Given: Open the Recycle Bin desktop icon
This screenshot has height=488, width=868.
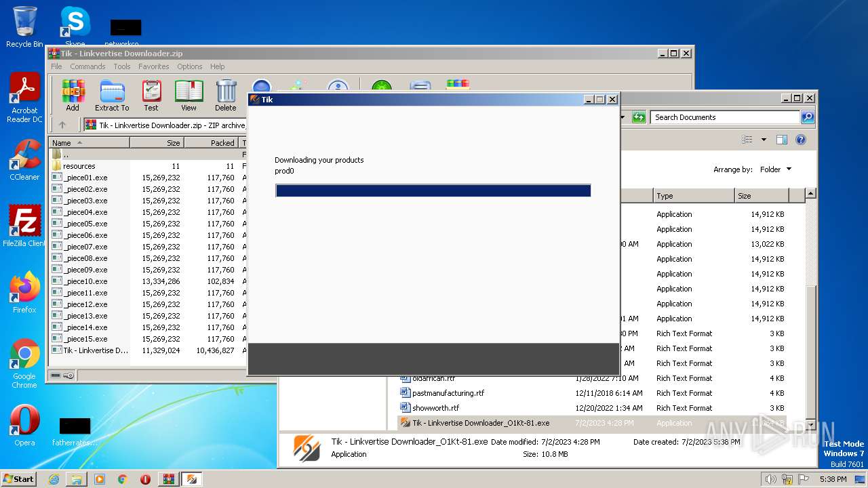Looking at the screenshot, I should (x=24, y=27).
